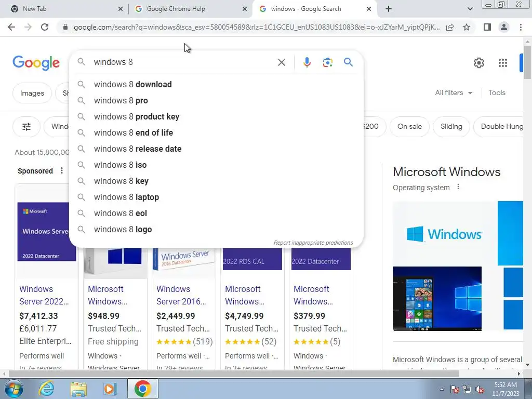Click the blue search magnifier button
Viewport: 532px width, 399px height.
tap(348, 62)
